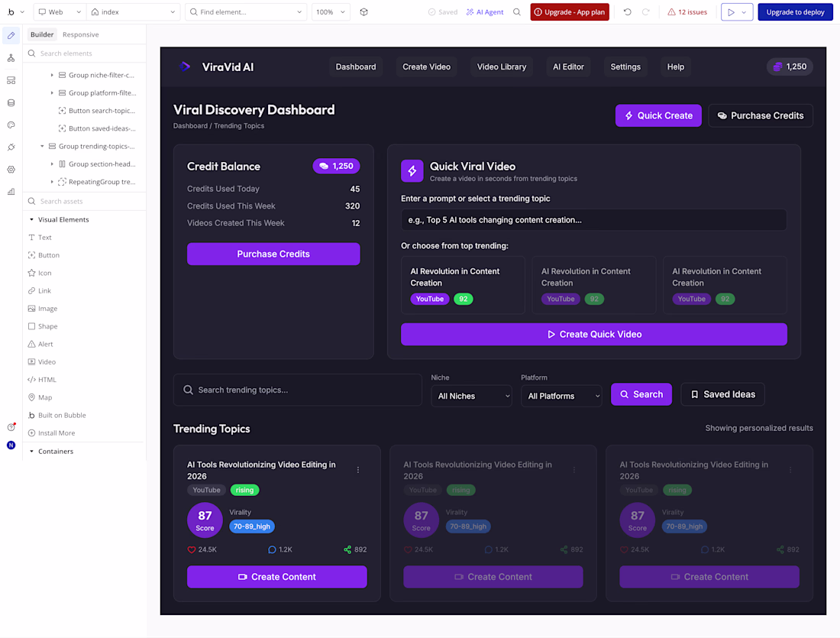Go to Help nav item
The image size is (840, 638).
(x=675, y=66)
